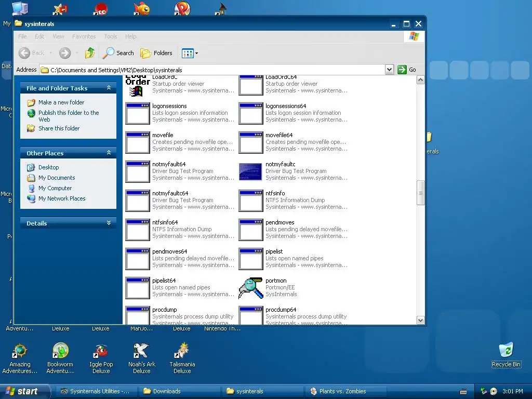Collapse the File and Folder Tasks panel

click(109, 87)
